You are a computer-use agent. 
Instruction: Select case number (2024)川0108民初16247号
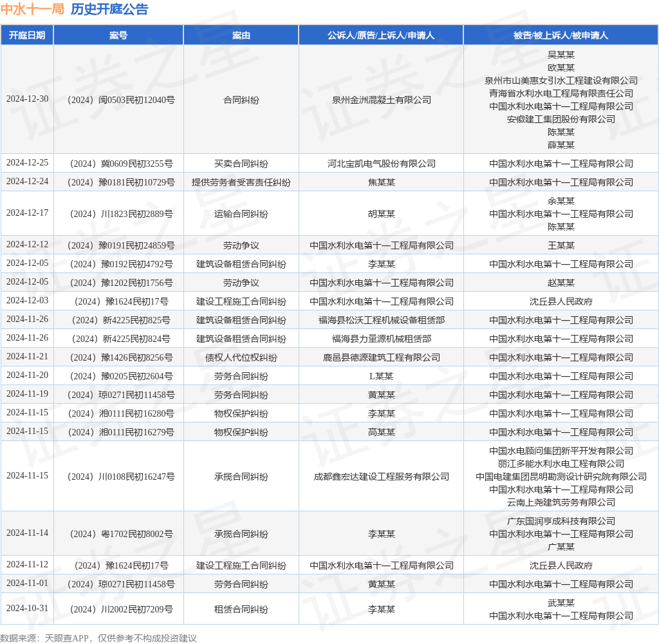(121, 477)
